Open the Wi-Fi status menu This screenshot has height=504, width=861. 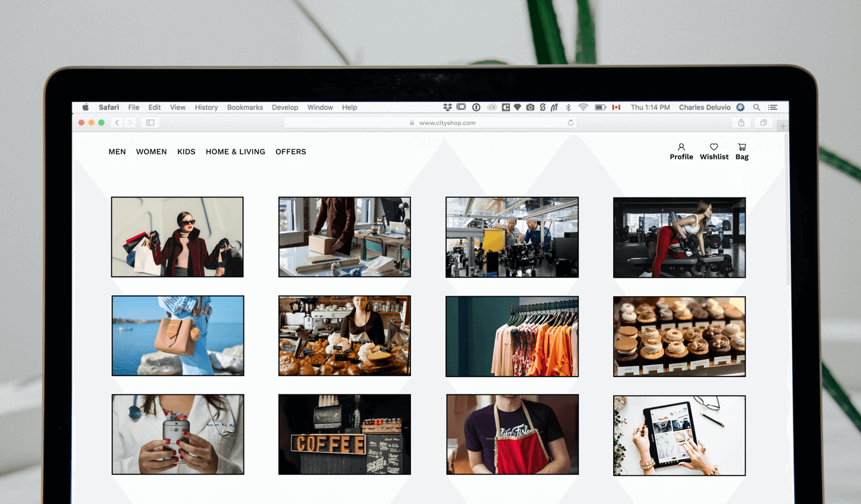click(583, 107)
